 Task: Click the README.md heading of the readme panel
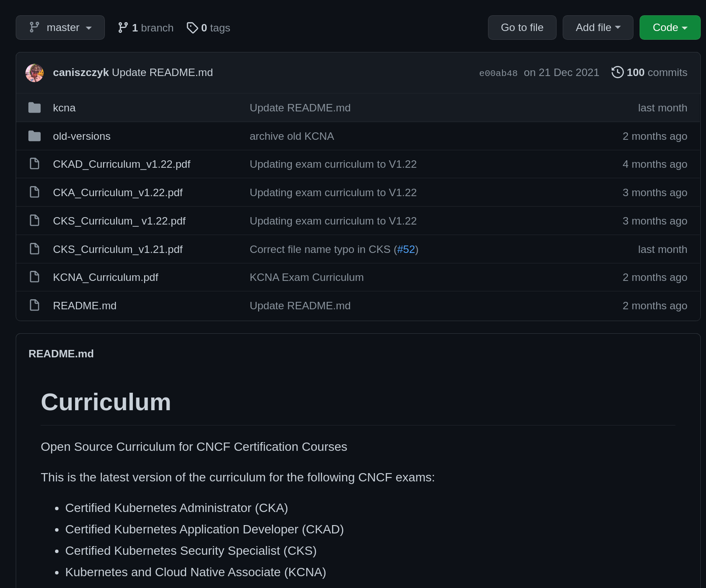click(61, 354)
